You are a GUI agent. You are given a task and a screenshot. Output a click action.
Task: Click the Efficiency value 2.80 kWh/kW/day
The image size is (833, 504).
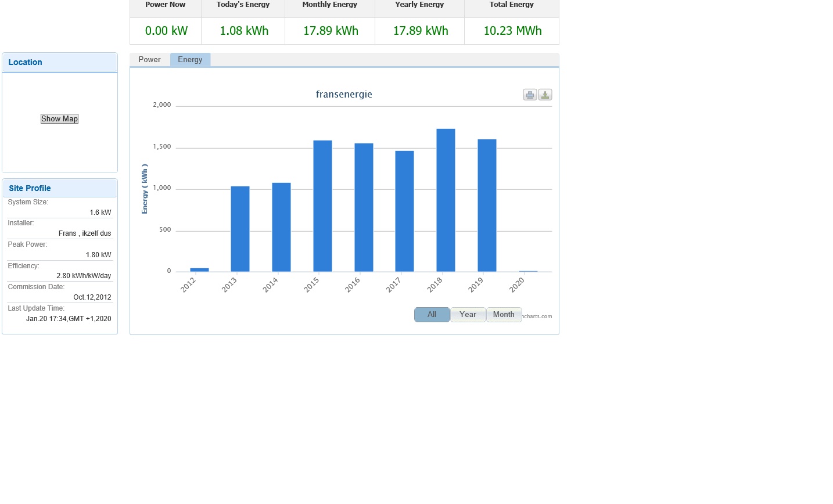click(x=84, y=276)
